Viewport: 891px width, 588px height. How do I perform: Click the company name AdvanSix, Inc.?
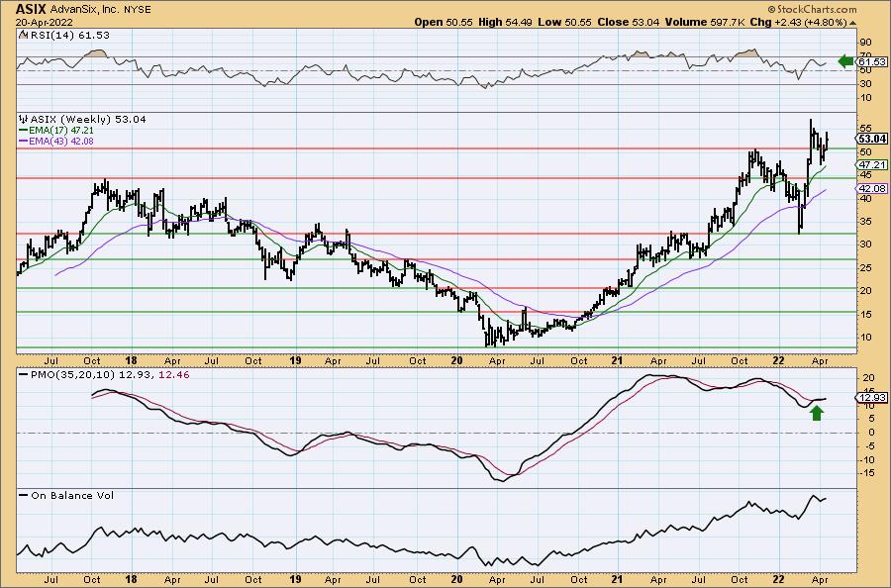[85, 10]
